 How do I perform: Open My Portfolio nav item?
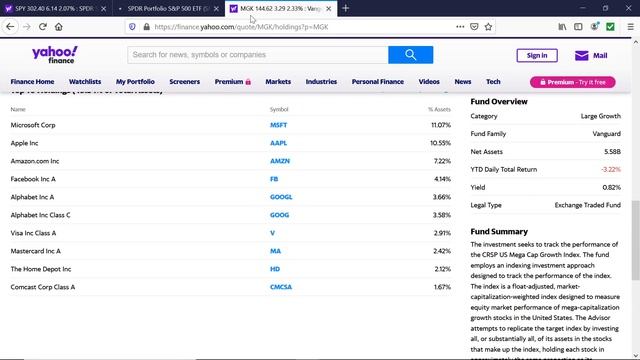pyautogui.click(x=135, y=82)
